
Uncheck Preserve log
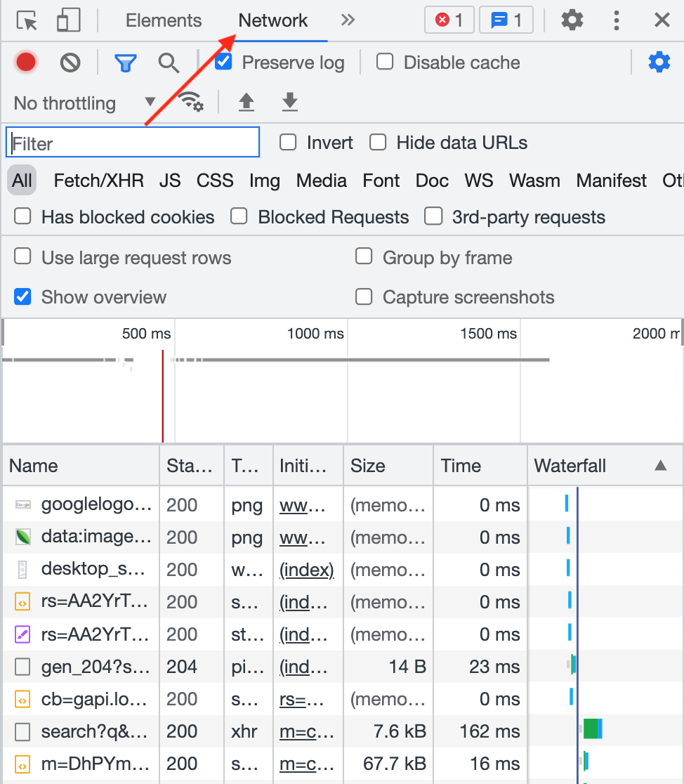(x=223, y=62)
